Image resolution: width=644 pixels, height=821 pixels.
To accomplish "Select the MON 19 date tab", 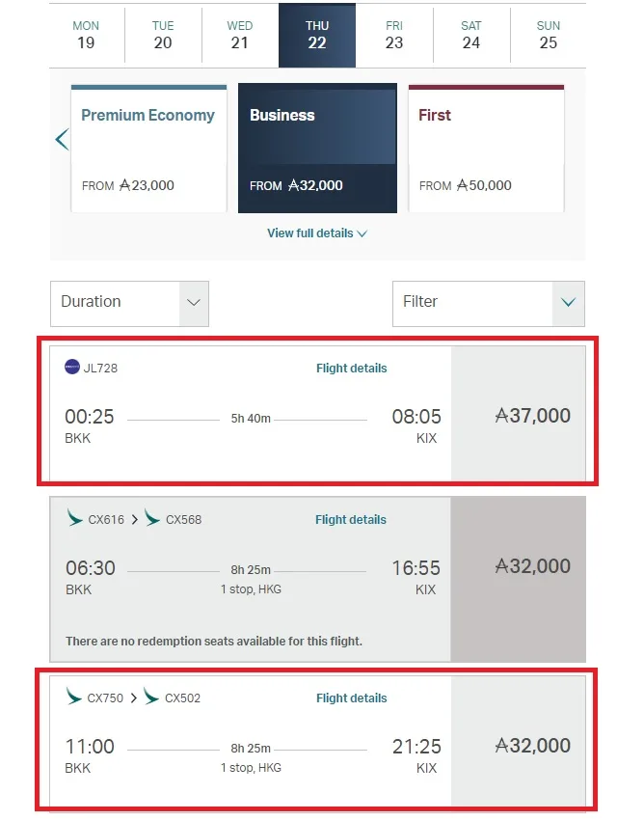I will [87, 35].
